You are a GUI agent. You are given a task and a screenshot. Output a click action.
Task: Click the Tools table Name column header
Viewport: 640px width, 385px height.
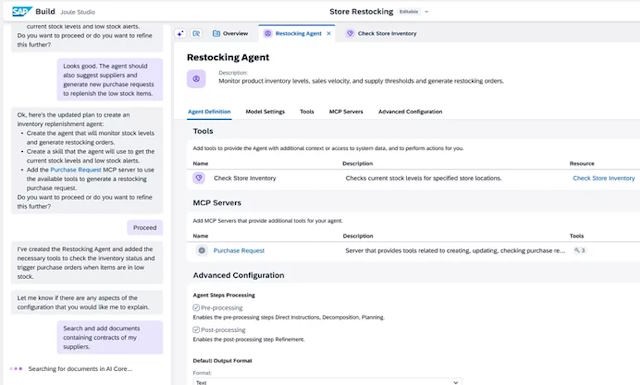click(200, 163)
